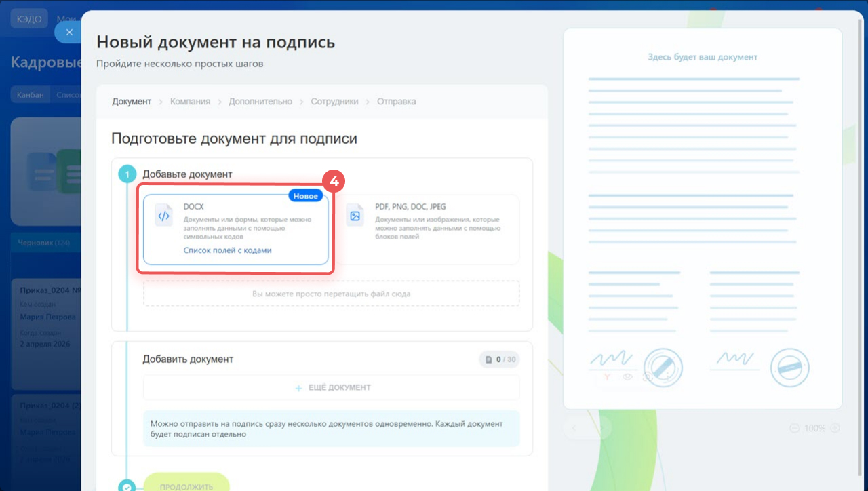The image size is (868, 491).
Task: Open the Документ wizard step
Action: point(132,102)
